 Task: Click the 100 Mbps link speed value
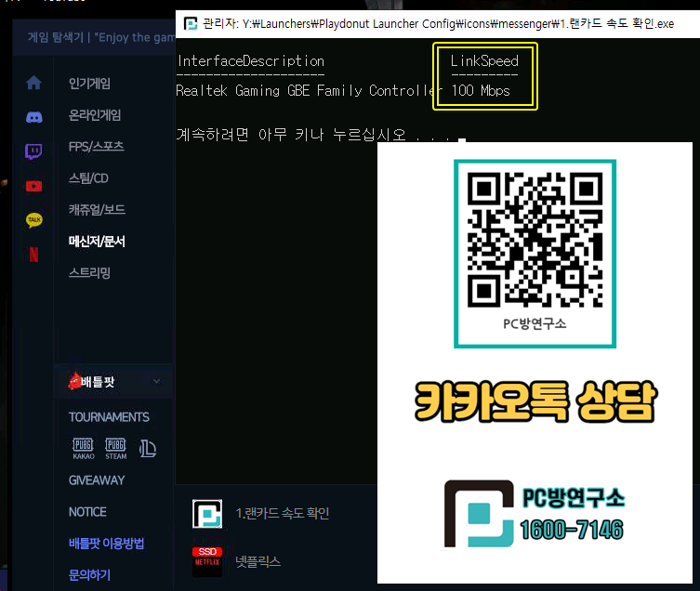point(481,91)
